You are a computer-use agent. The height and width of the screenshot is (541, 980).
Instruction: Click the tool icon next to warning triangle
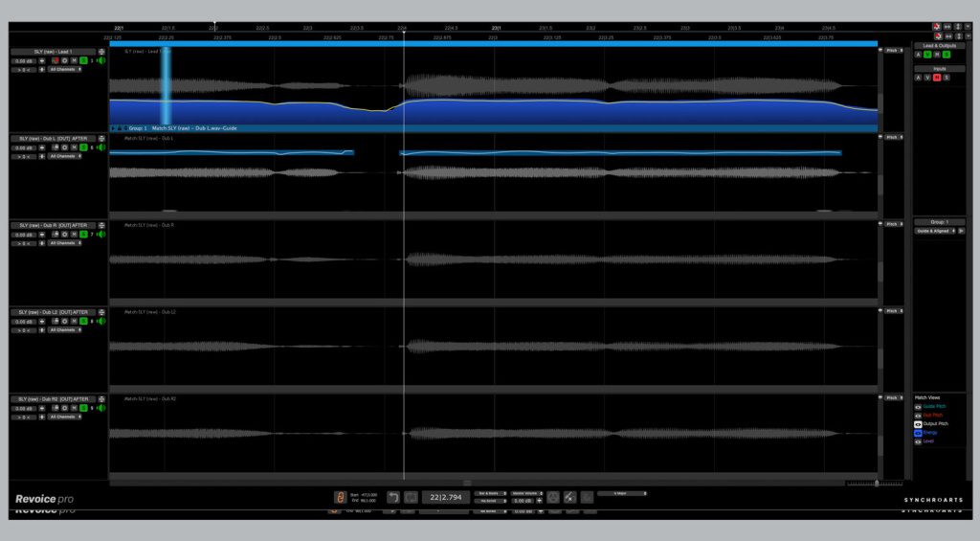(x=569, y=498)
